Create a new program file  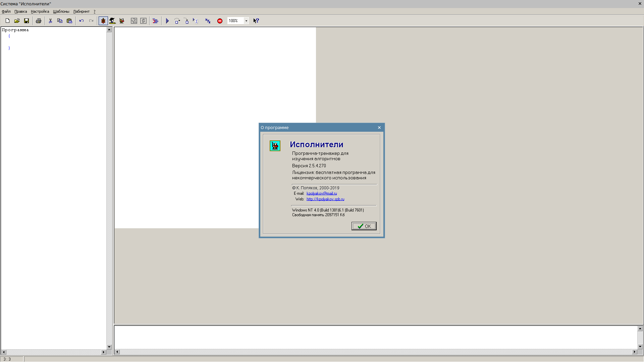[7, 21]
